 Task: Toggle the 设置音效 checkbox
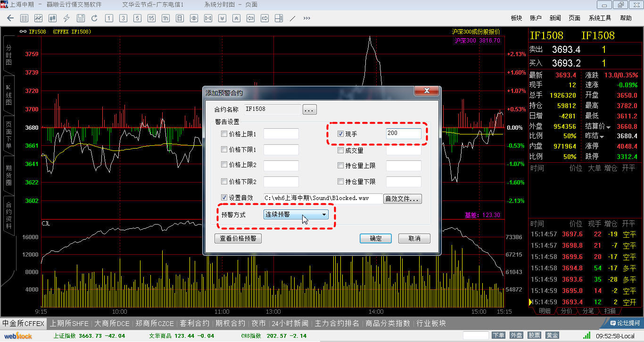click(x=224, y=198)
